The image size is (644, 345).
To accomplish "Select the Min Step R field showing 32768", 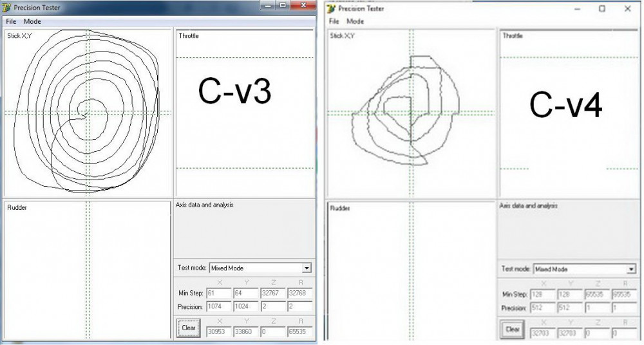I will [x=300, y=294].
